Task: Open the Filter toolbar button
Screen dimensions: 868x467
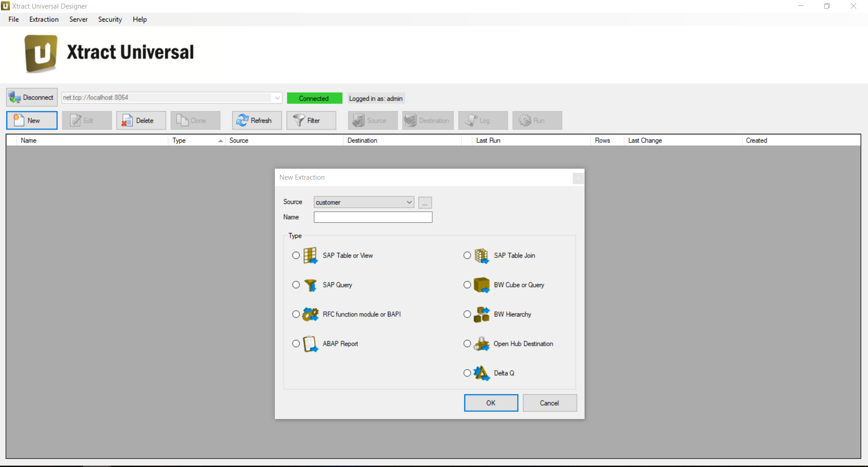Action: pyautogui.click(x=311, y=120)
